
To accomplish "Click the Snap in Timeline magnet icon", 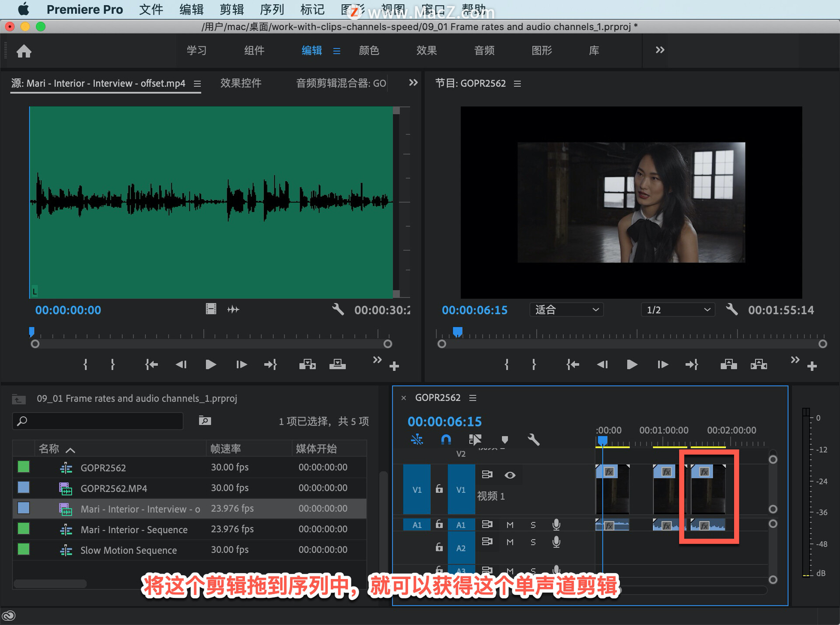I will [x=446, y=439].
